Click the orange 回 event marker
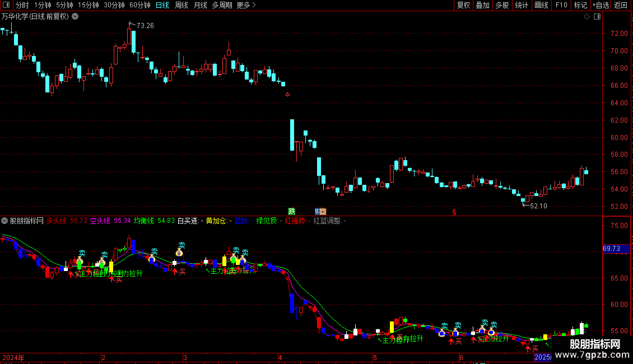The image size is (633, 364). coord(323,211)
